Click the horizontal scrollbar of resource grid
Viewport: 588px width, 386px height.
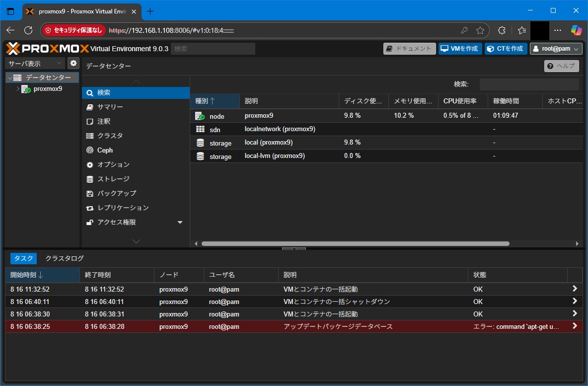coord(356,244)
